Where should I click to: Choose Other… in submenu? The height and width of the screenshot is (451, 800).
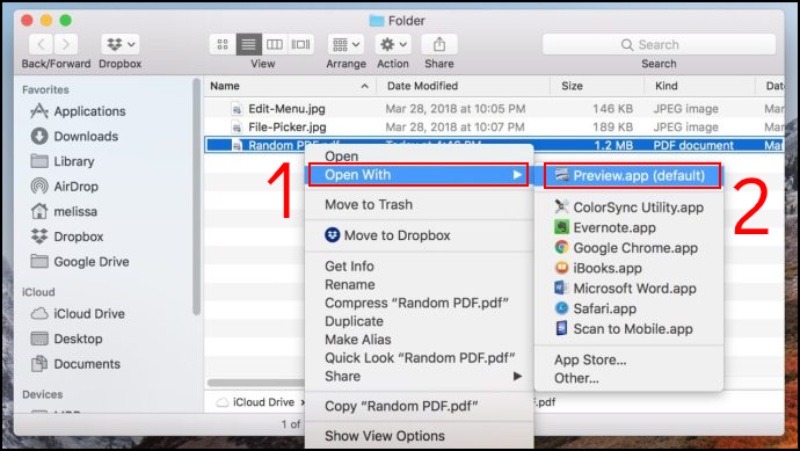(629, 379)
